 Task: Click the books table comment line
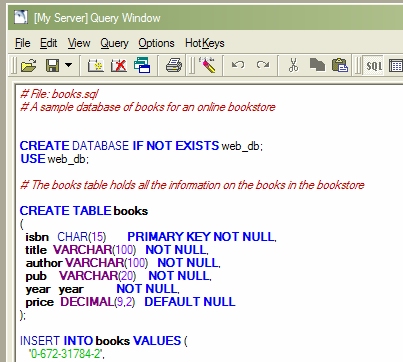click(192, 185)
